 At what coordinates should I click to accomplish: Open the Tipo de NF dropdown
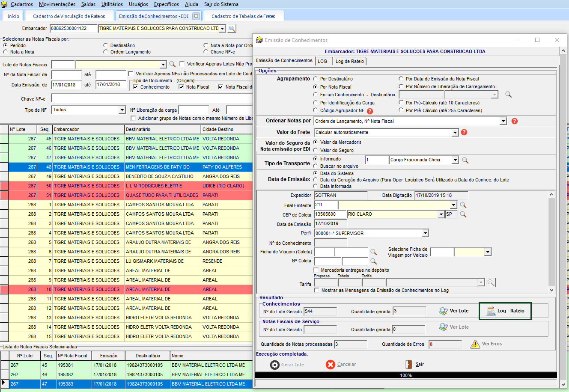(122, 110)
